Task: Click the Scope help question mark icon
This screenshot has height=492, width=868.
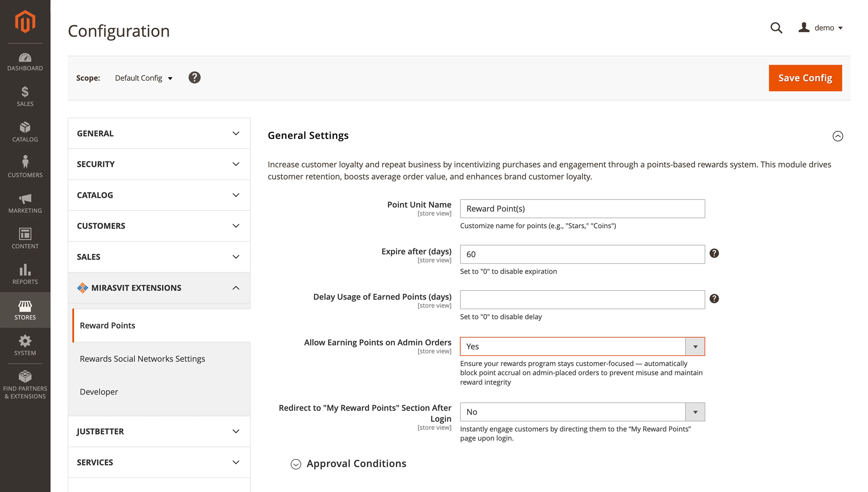Action: 194,78
